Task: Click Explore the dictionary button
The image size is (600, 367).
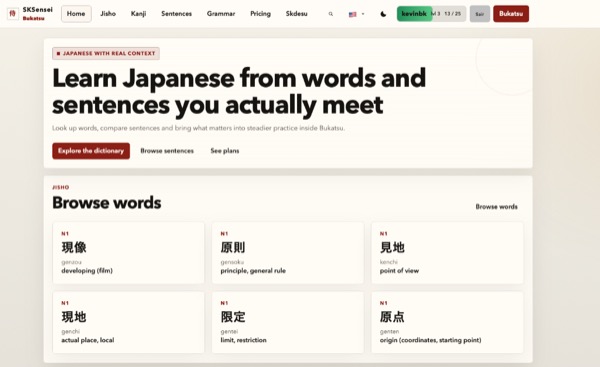Action: point(91,151)
